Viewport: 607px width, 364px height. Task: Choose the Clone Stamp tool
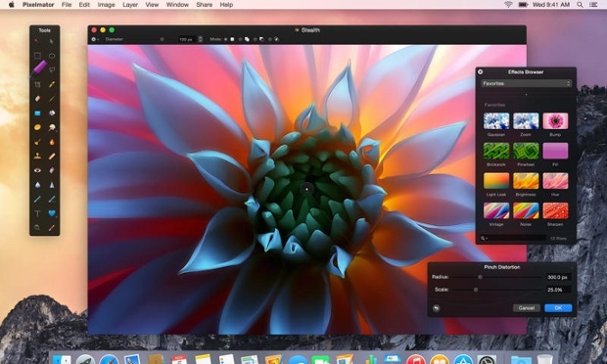point(37,156)
